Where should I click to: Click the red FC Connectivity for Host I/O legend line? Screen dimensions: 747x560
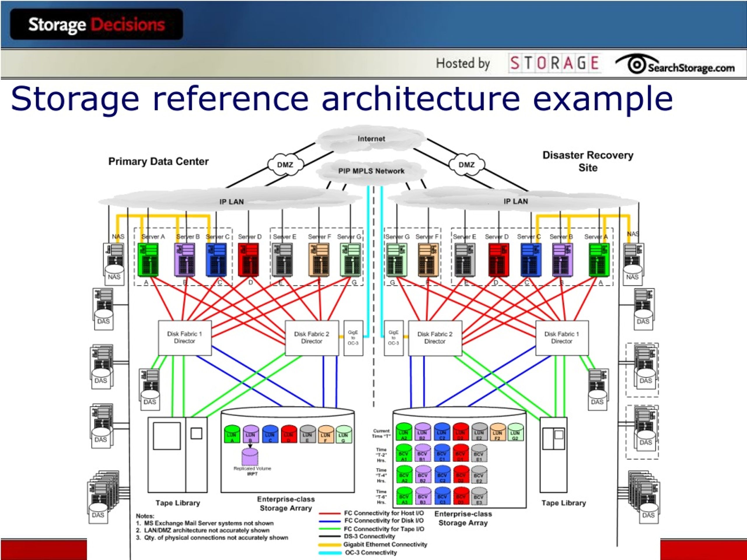pyautogui.click(x=330, y=513)
